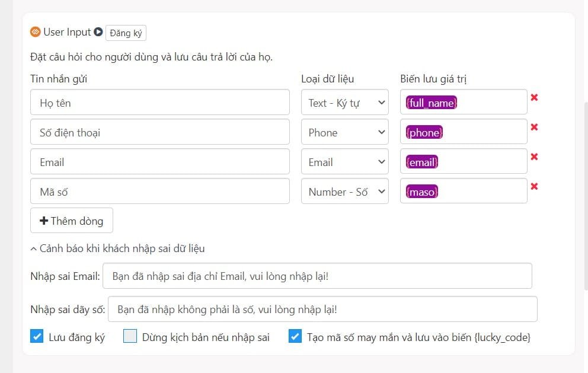Screen dimensions: 588x373
Task: Remove the Mã số row
Action: (534, 186)
